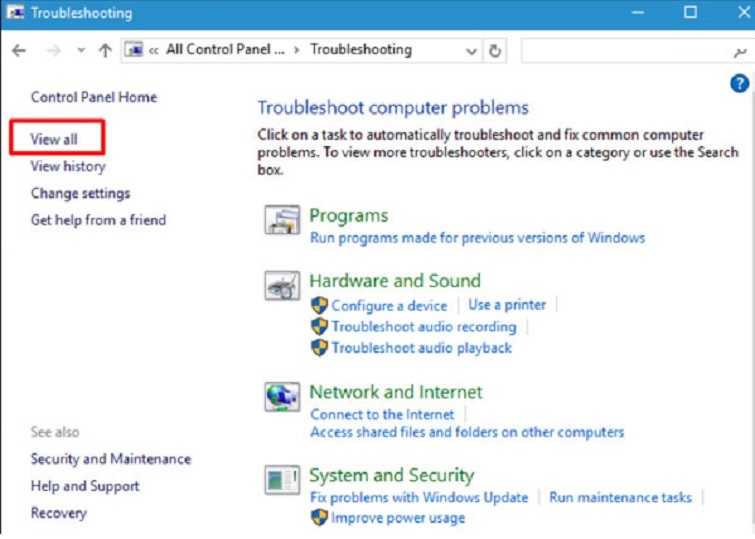The image size is (755, 539).
Task: Open Connect to the Internet troubleshooter
Action: (x=382, y=414)
